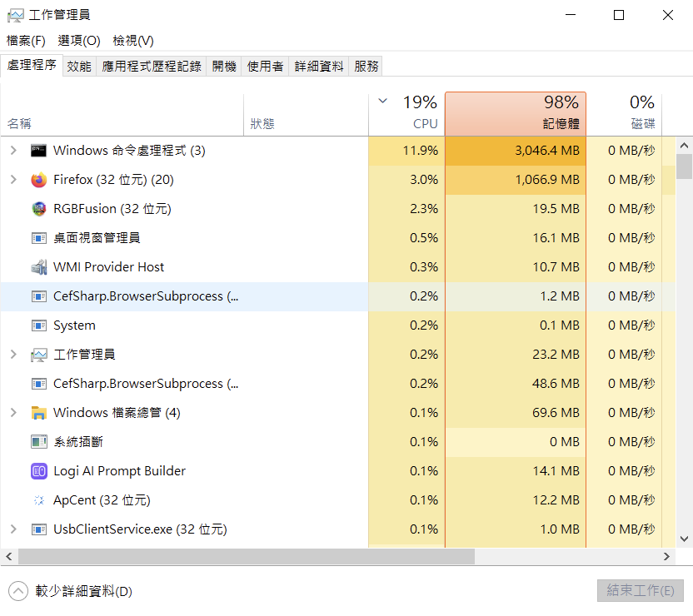This screenshot has width=693, height=616.
Task: Switch to the 使用者 tab
Action: (265, 67)
